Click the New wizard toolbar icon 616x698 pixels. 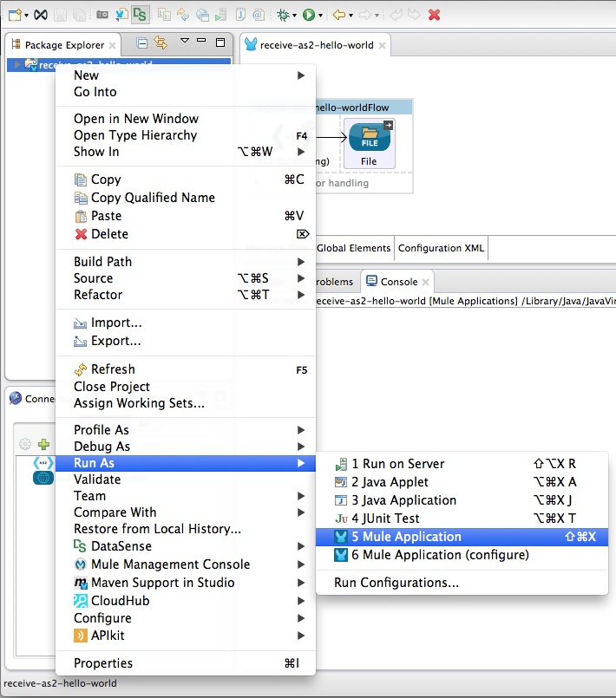click(15, 15)
